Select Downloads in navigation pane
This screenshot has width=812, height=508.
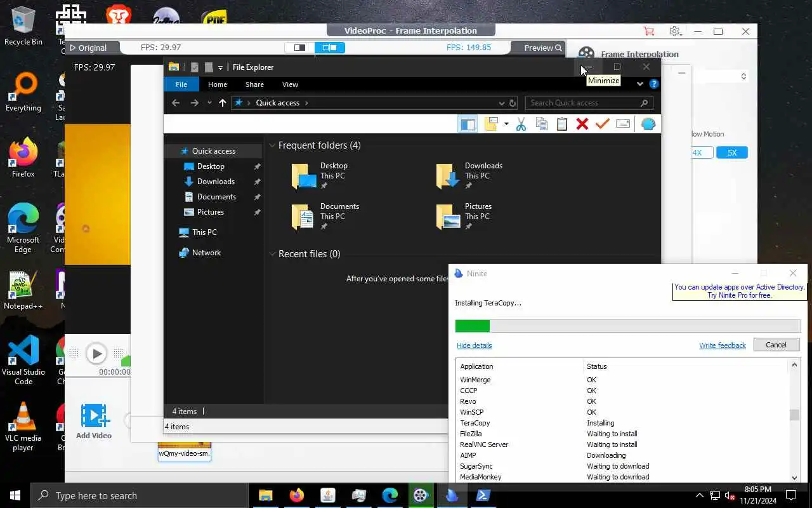216,182
